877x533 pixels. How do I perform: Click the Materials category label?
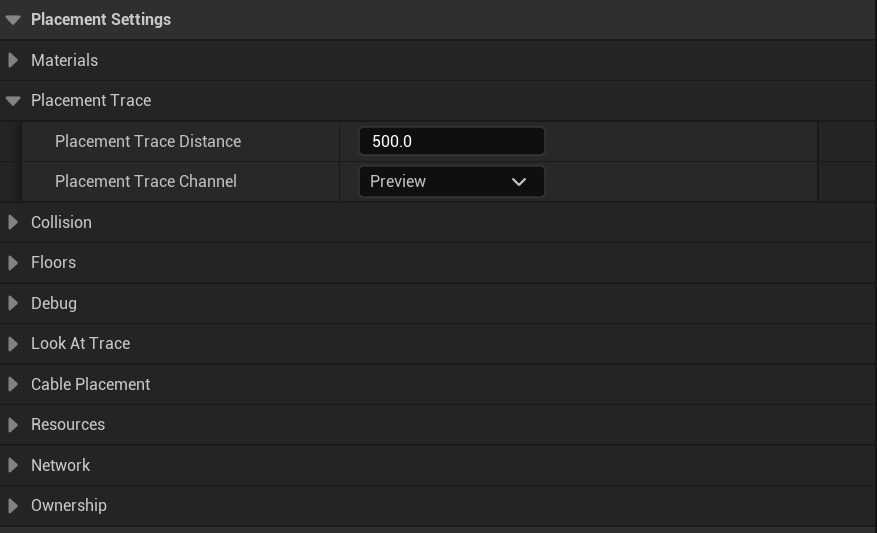(x=64, y=60)
